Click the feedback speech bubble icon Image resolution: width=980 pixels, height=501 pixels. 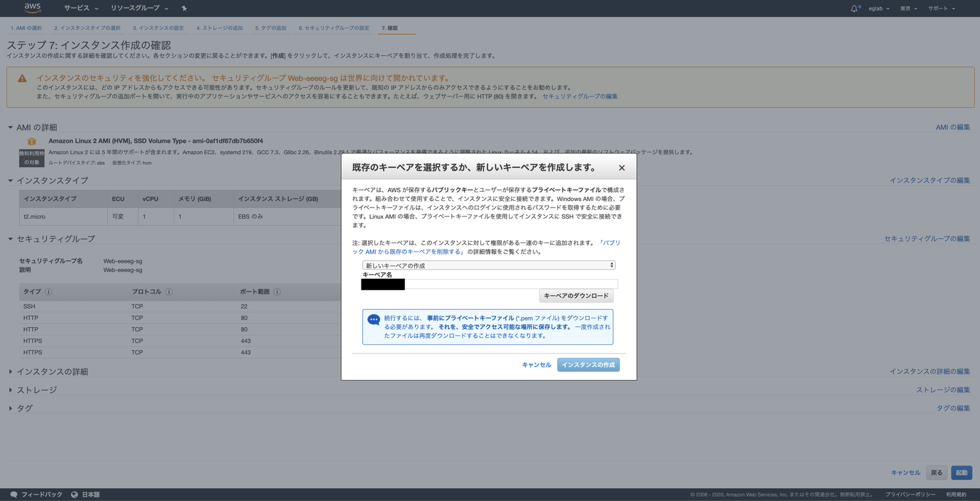pyautogui.click(x=14, y=494)
